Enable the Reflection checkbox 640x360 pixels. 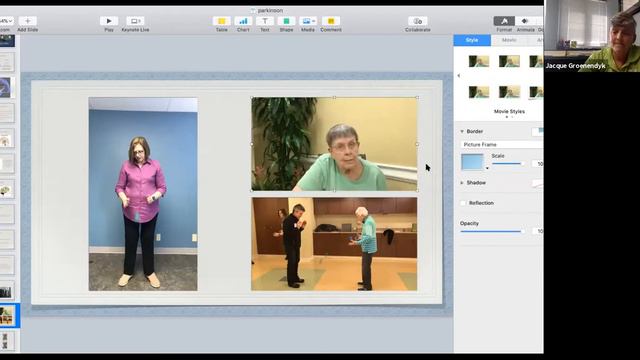tap(463, 203)
